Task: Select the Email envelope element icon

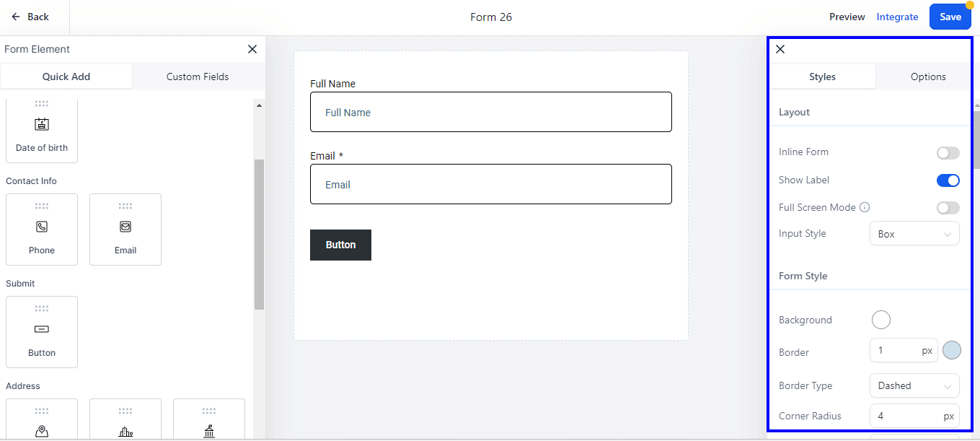Action: (125, 227)
